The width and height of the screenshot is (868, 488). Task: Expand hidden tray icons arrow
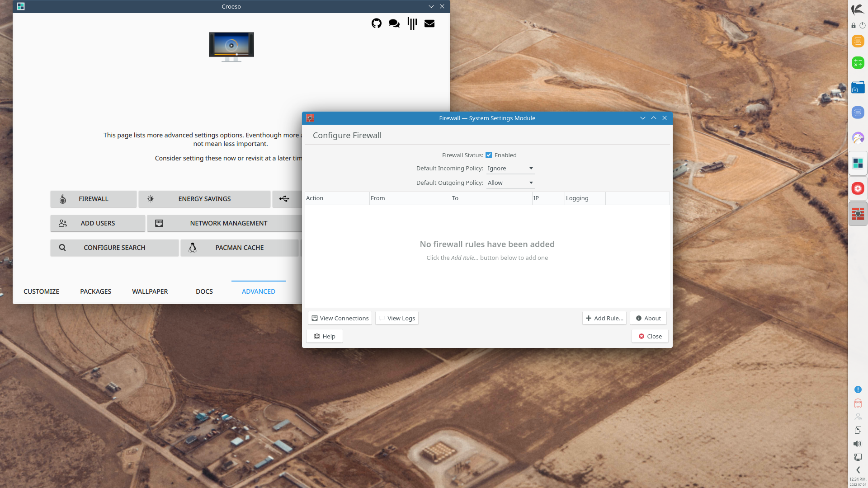click(858, 470)
